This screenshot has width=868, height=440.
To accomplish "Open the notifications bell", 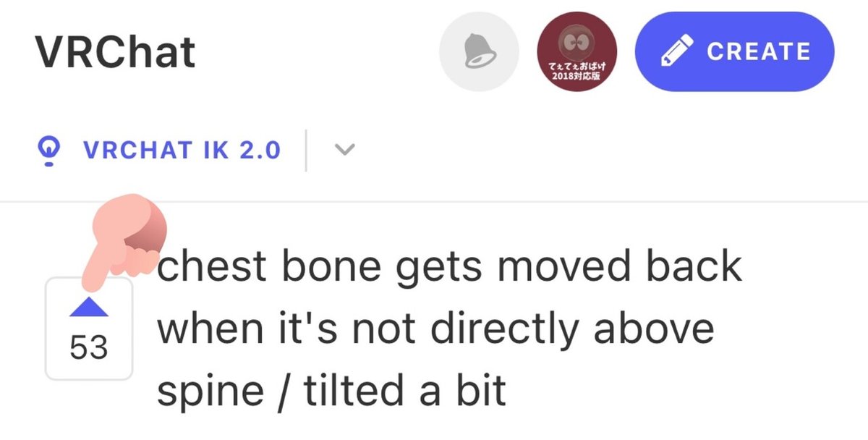I will pyautogui.click(x=479, y=51).
